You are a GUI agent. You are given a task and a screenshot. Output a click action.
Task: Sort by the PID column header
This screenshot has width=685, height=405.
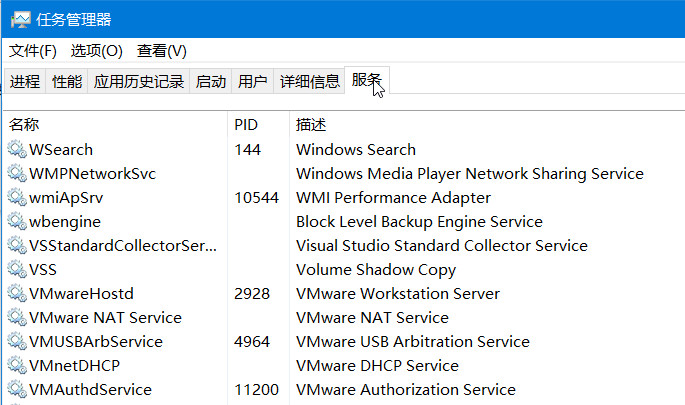click(x=258, y=125)
